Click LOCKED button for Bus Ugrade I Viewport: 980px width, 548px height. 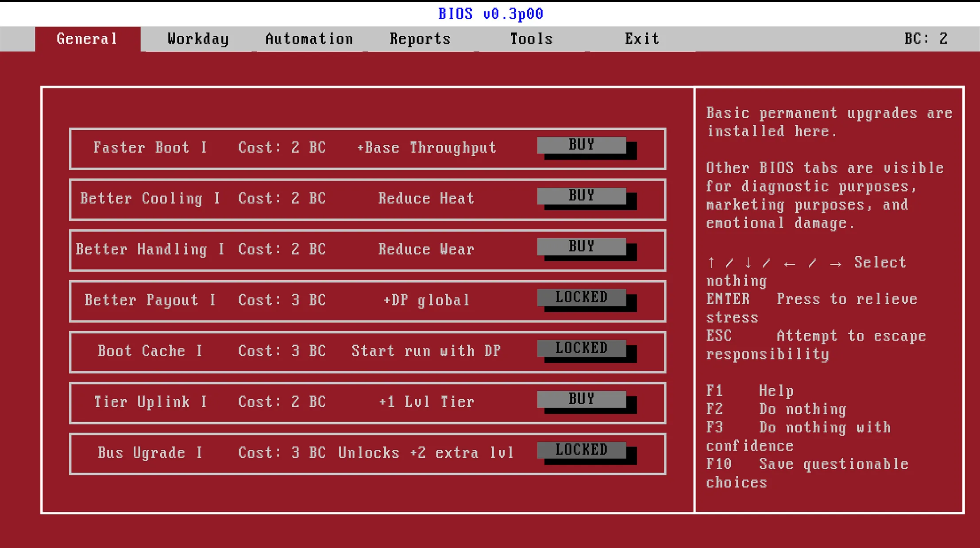[582, 451]
